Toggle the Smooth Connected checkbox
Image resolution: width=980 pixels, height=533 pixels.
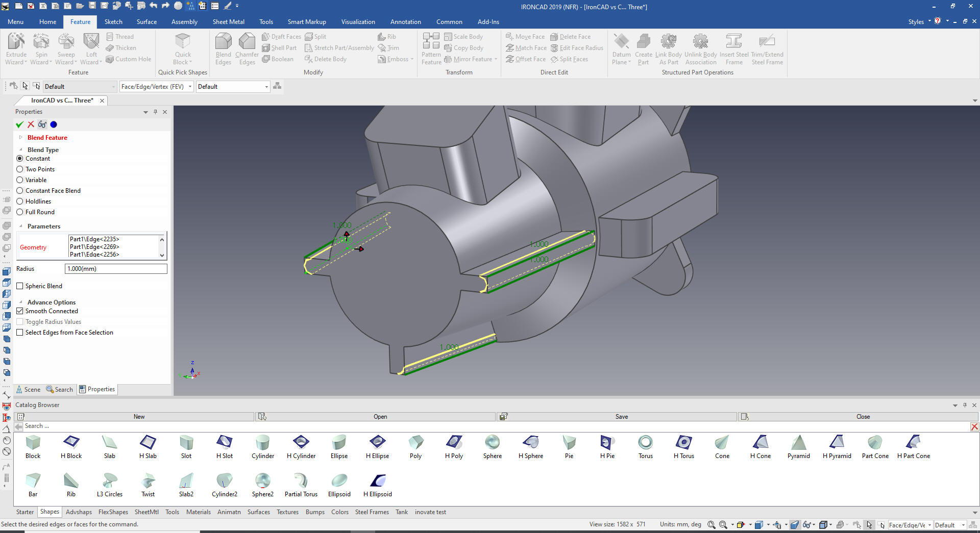coord(20,311)
